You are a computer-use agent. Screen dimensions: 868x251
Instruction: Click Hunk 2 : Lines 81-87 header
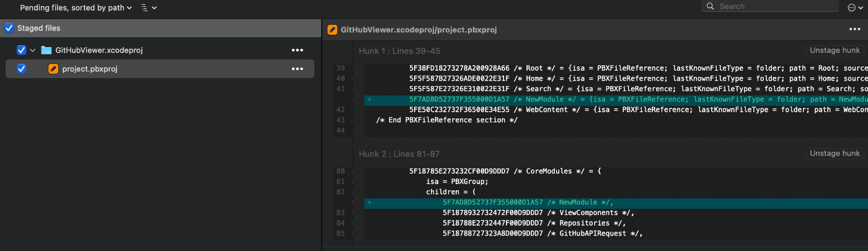399,154
